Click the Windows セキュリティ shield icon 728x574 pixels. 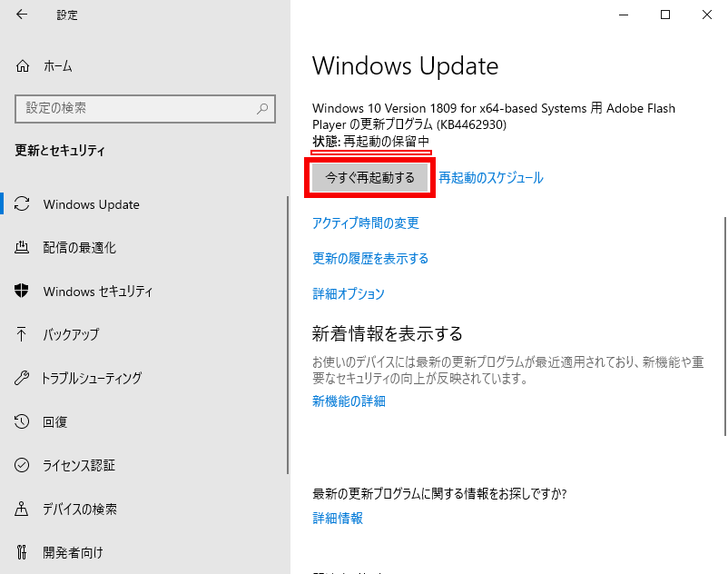click(x=24, y=292)
